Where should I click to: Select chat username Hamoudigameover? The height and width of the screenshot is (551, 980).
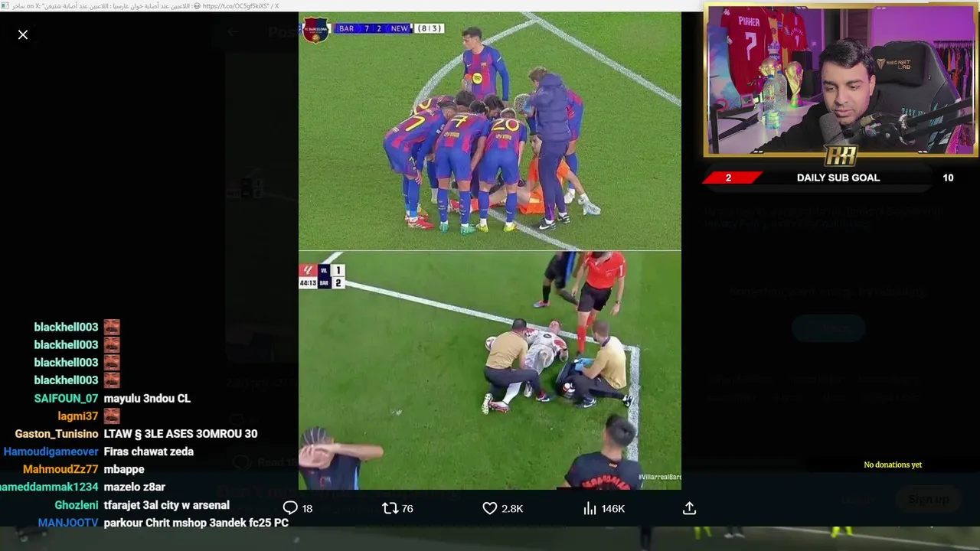[x=51, y=452]
